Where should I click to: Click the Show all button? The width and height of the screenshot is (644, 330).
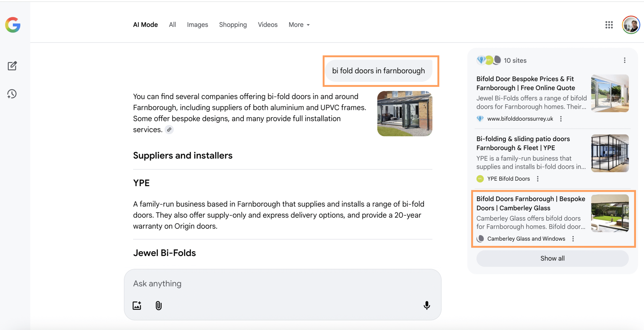[552, 258]
